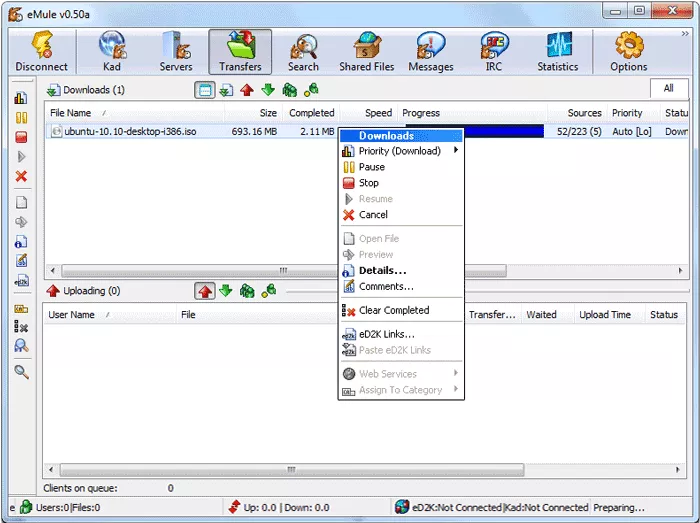Image resolution: width=700 pixels, height=523 pixels.
Task: Open the Statistics view
Action: pyautogui.click(x=558, y=51)
